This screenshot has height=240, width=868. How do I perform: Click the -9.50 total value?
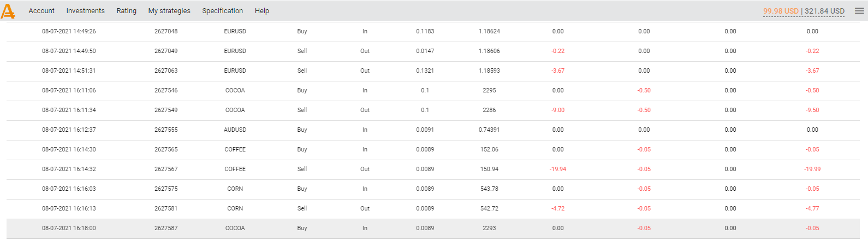pyautogui.click(x=812, y=110)
